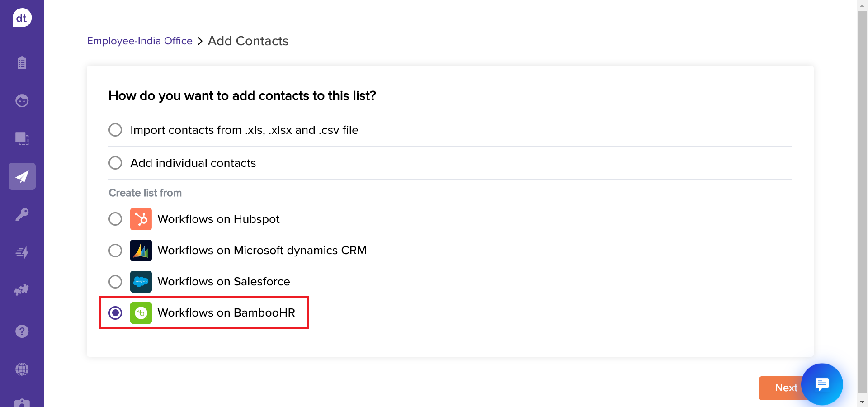
Task: Select Workflows on BambooHR radio button
Action: coord(115,313)
